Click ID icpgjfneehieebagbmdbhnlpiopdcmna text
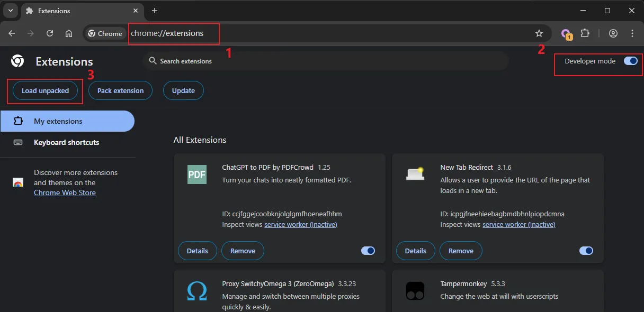This screenshot has height=312, width=644. point(502,214)
